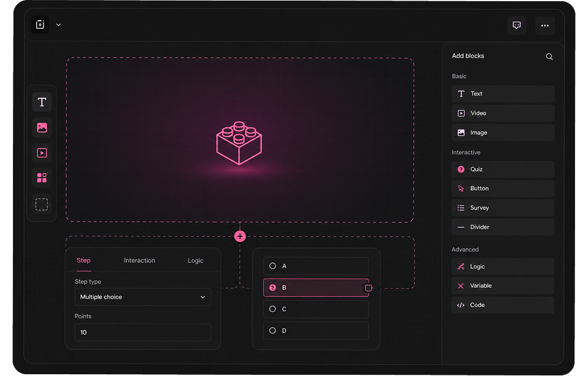Click the brick icon in the canvas placeholder
Viewport: 588px width, 376px height.
239,143
